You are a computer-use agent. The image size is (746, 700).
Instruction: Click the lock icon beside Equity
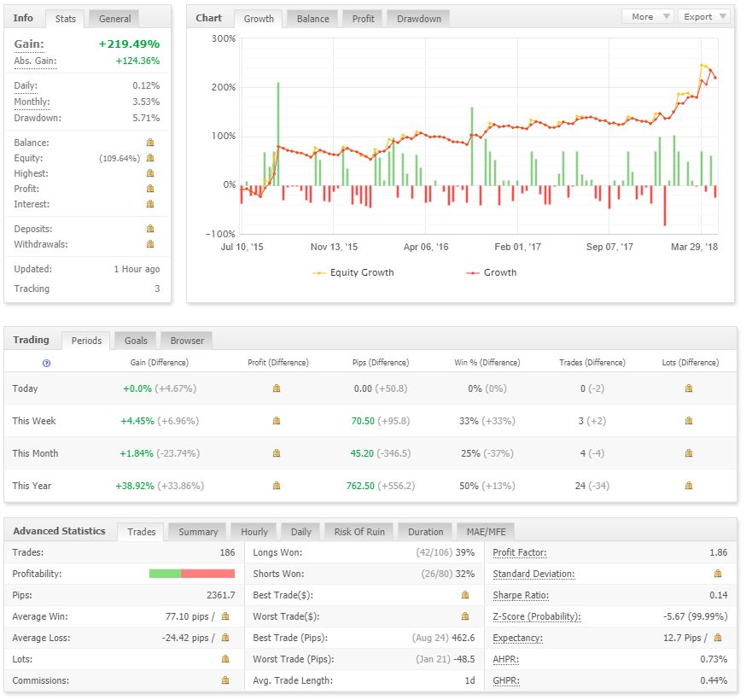150,158
